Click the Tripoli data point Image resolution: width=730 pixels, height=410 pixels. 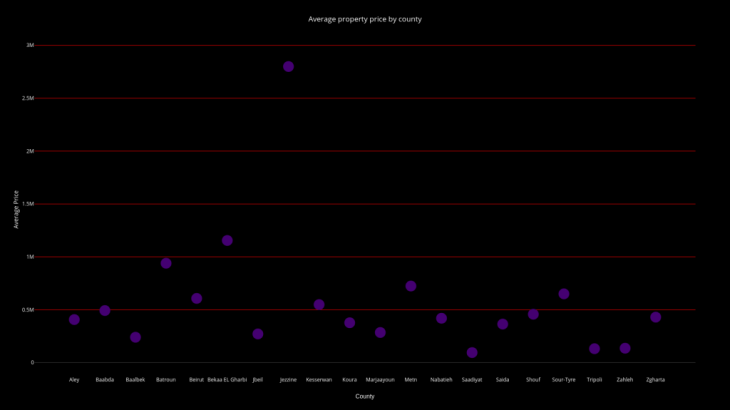pos(594,348)
